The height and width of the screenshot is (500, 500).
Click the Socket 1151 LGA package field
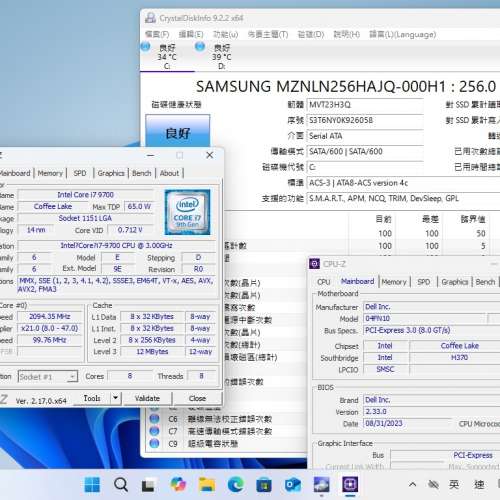[86, 218]
